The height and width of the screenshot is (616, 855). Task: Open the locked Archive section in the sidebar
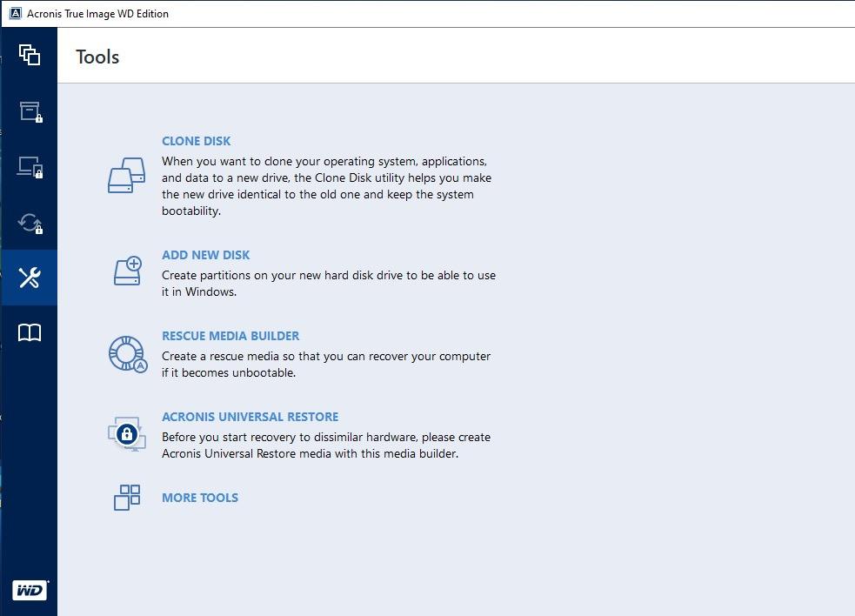30,111
